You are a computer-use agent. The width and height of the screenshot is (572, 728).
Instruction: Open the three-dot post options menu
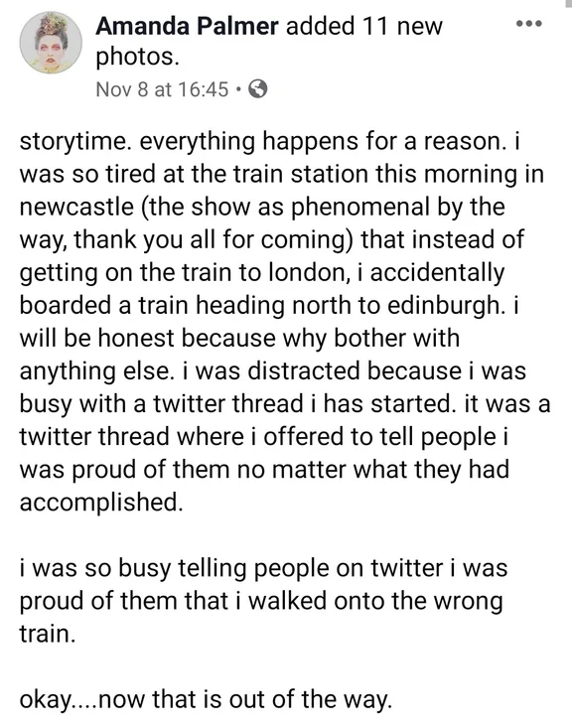pyautogui.click(x=529, y=23)
